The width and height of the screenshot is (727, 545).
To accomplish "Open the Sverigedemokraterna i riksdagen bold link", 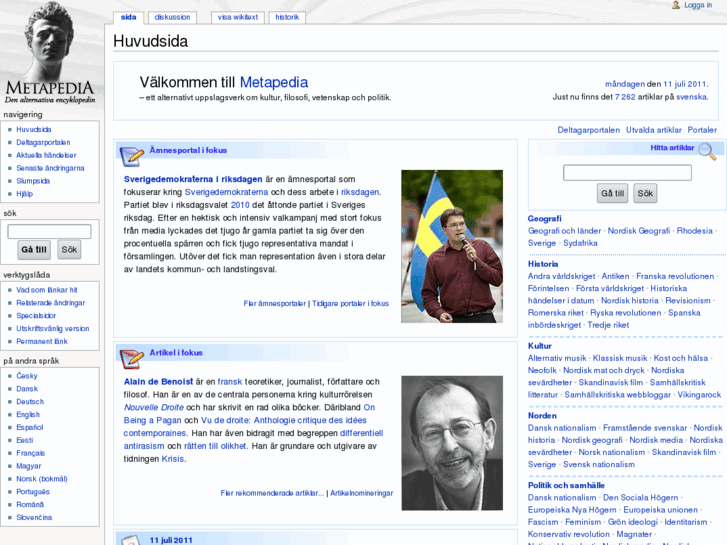I will coord(193,179).
